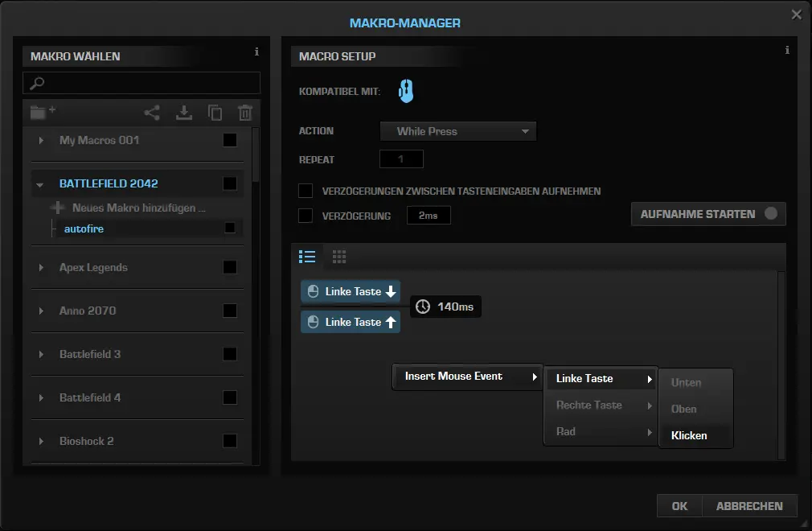Click the BATTLEFIELD 2042 folder name
Screen dimensions: 812x531
(x=109, y=183)
